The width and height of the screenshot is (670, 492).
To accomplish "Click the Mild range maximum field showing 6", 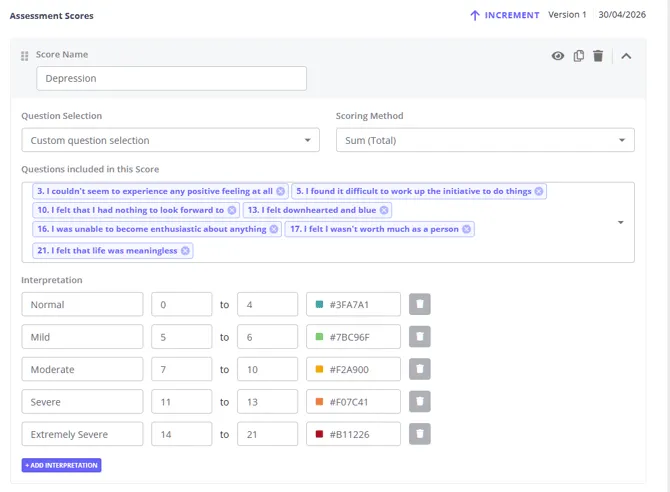I will (267, 337).
